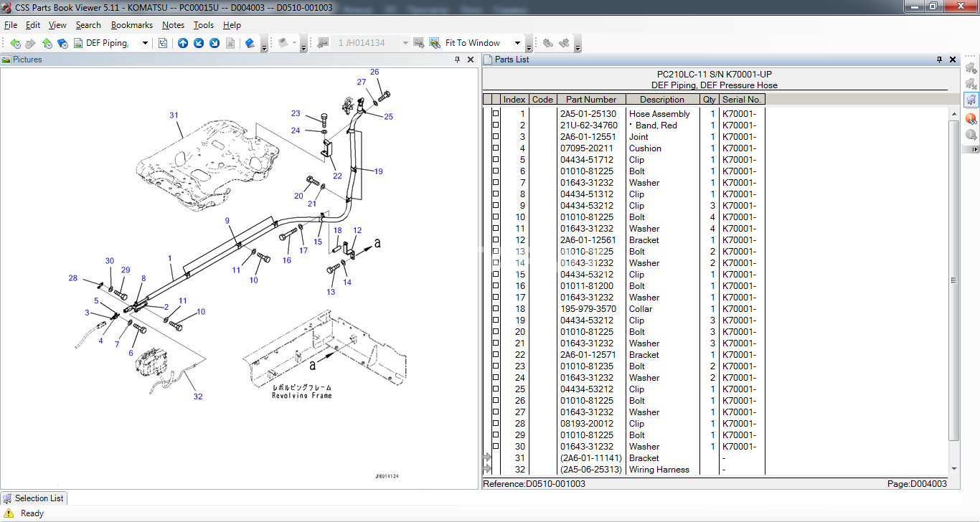Click the greyed eraser tool icon

point(284,43)
